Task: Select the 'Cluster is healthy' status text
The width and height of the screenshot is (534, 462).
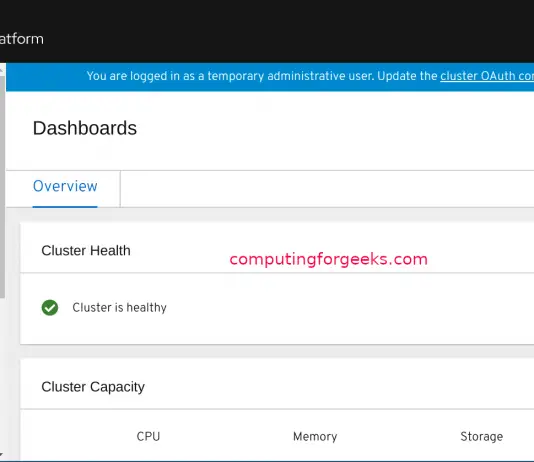Action: (x=120, y=307)
